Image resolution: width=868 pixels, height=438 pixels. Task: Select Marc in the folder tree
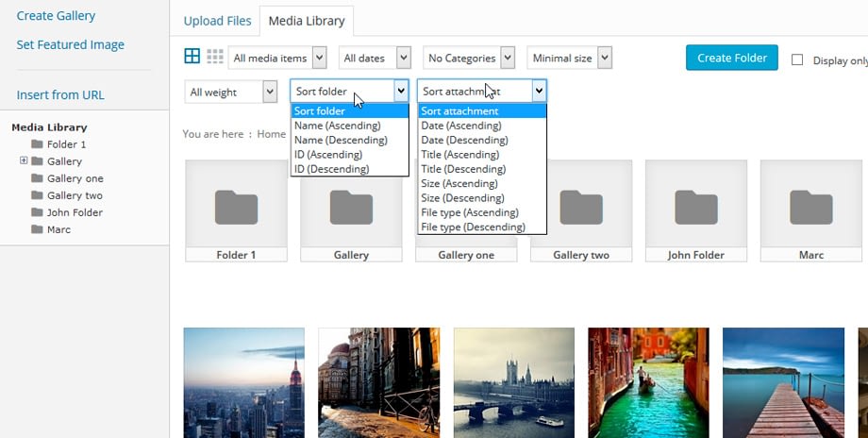point(58,229)
